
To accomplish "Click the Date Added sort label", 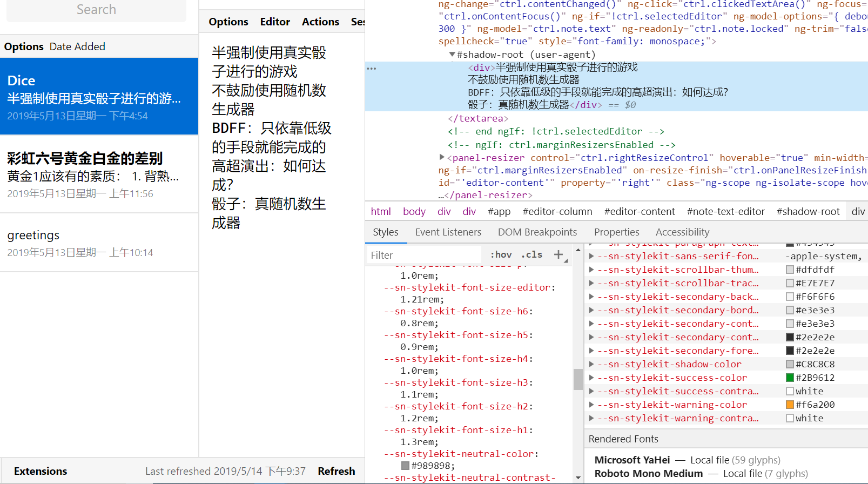I will tap(77, 46).
